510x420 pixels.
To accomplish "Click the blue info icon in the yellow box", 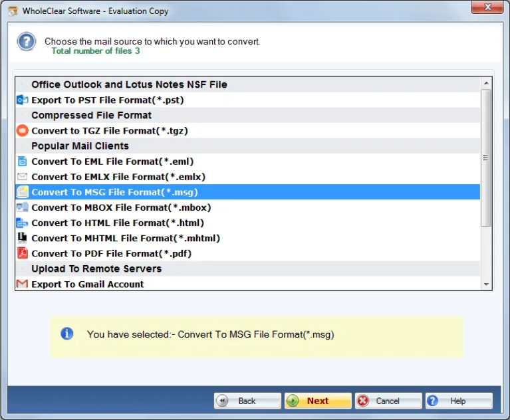I will [x=66, y=334].
